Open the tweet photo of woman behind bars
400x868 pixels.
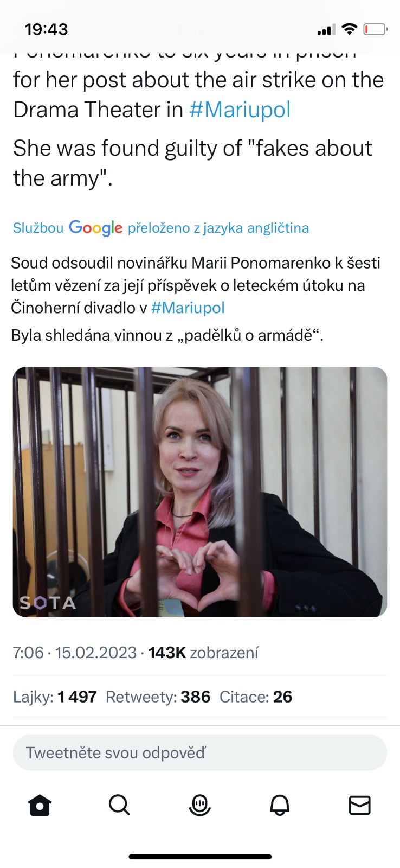pos(200,492)
